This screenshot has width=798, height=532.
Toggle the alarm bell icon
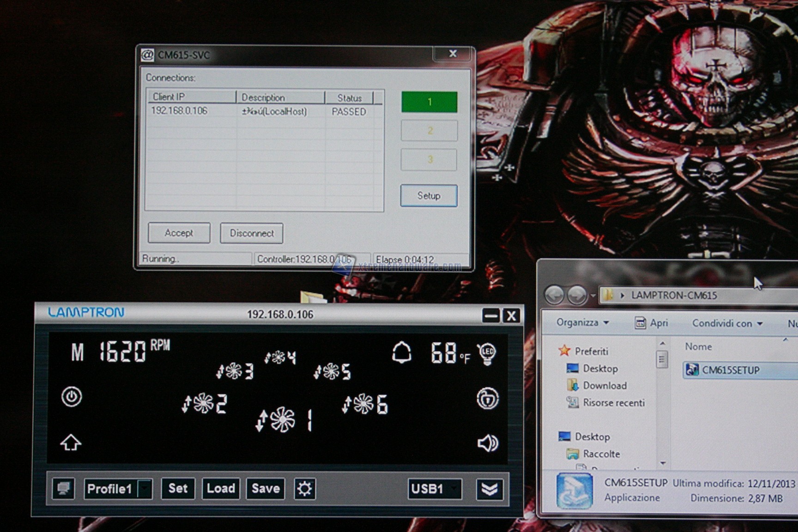[402, 353]
